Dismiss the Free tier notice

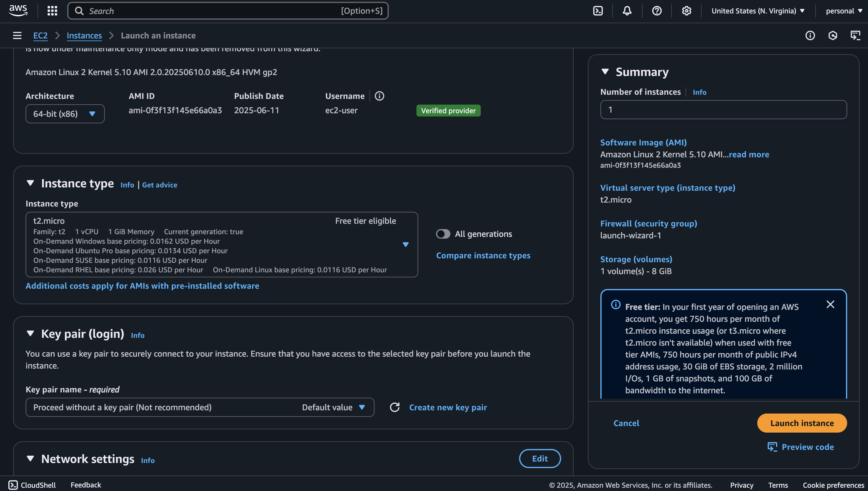(830, 304)
